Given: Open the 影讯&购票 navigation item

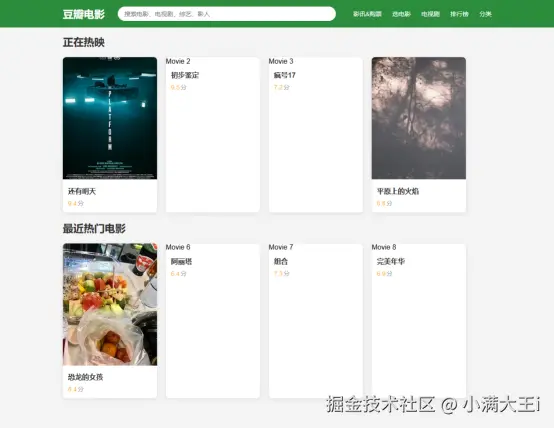Looking at the screenshot, I should 367,14.
